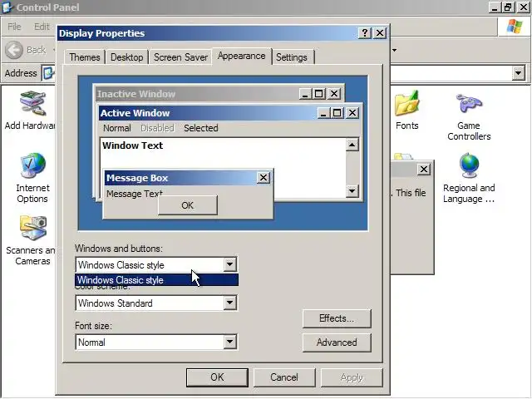Click the Advanced button

(337, 342)
